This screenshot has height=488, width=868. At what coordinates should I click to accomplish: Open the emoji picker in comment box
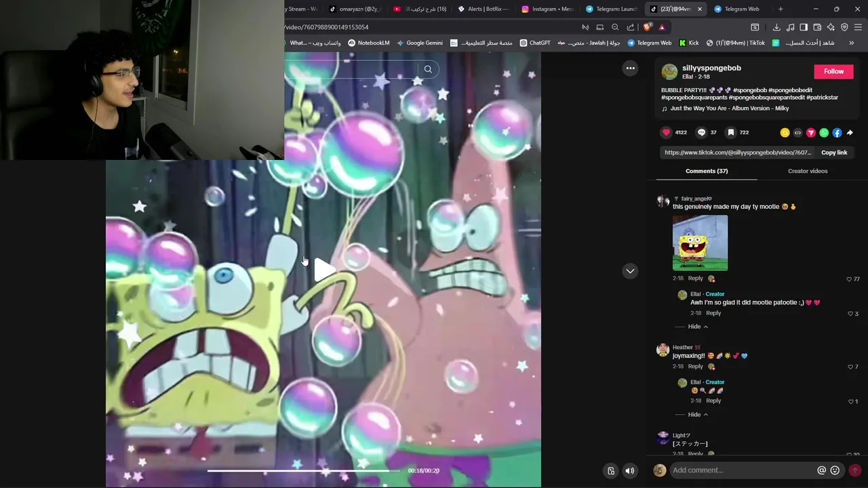(x=835, y=470)
